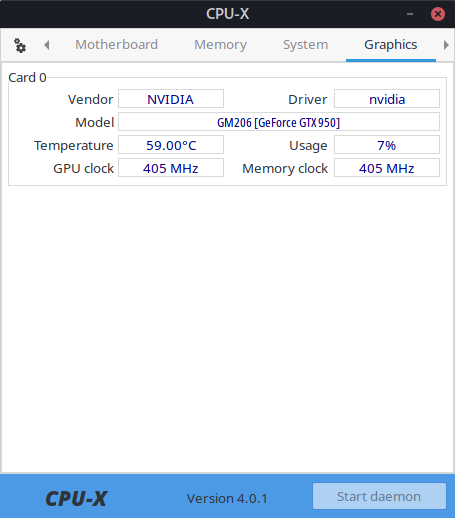Click the Vendor value NVIDIA

[x=171, y=99]
